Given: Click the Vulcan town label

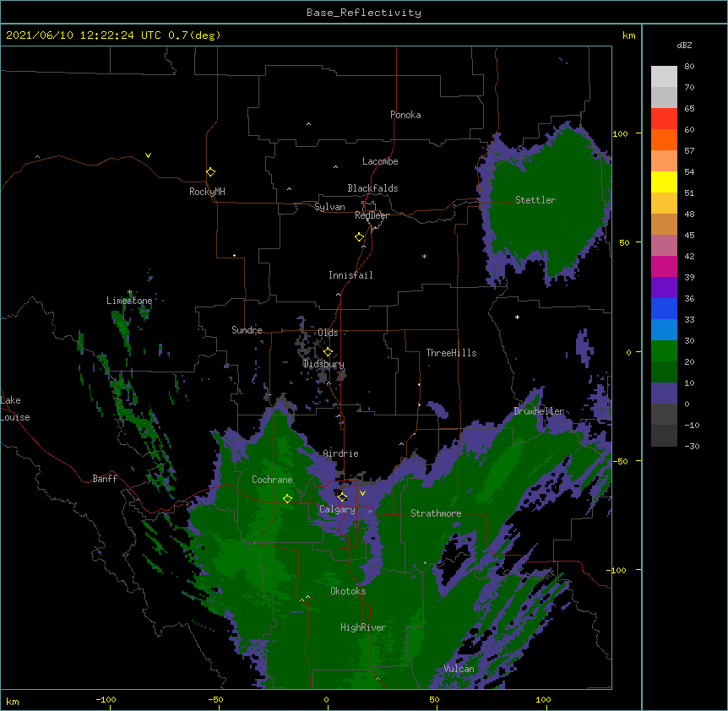Looking at the screenshot, I should 459,669.
